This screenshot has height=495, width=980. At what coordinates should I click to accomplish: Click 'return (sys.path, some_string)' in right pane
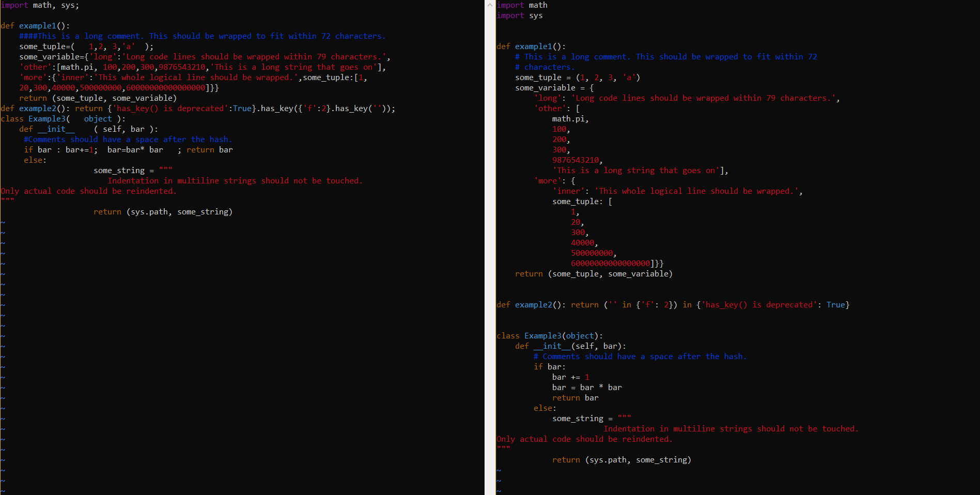coord(622,460)
